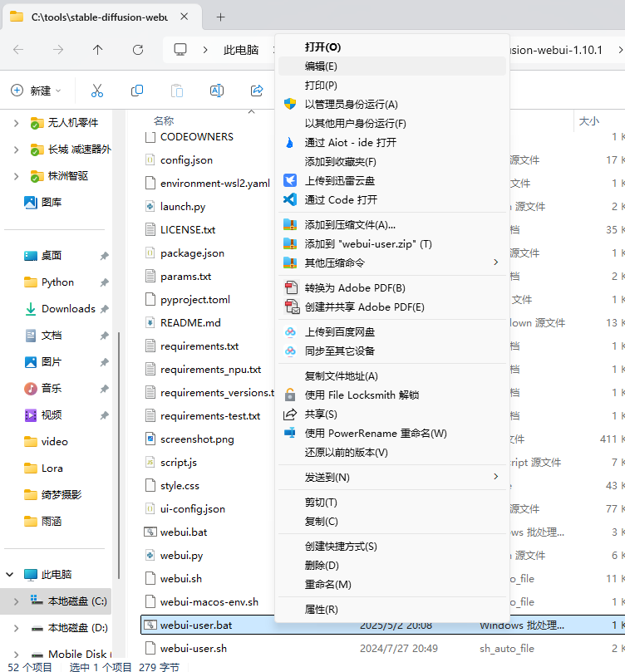The height and width of the screenshot is (672, 625).
Task: Choose 重命名(M) rename item
Action: (x=391, y=584)
